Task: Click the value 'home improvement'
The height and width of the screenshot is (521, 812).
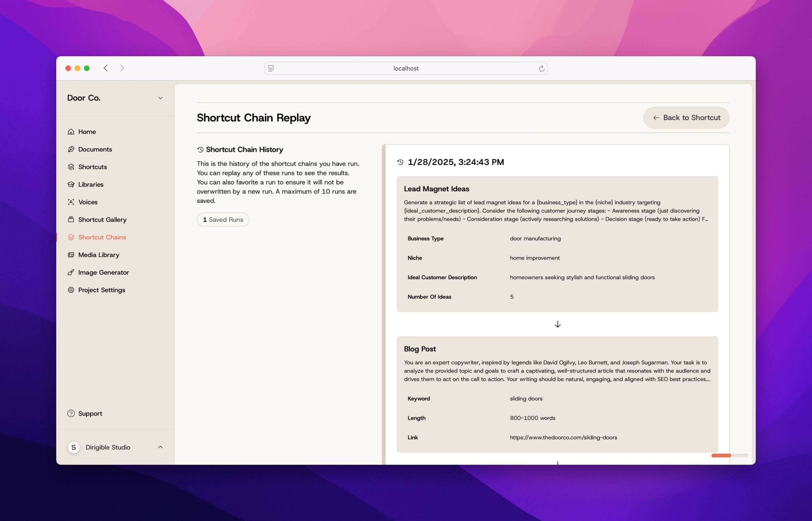Action: click(535, 258)
